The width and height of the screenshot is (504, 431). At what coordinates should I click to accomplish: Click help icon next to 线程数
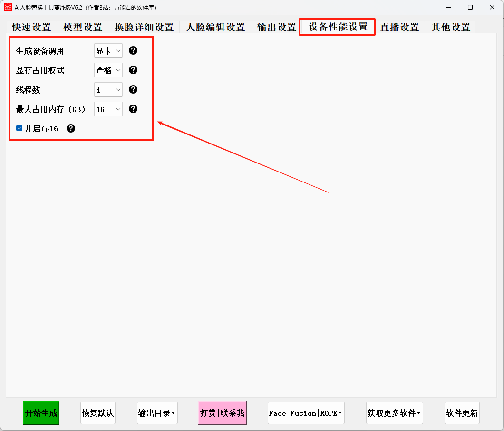(133, 89)
